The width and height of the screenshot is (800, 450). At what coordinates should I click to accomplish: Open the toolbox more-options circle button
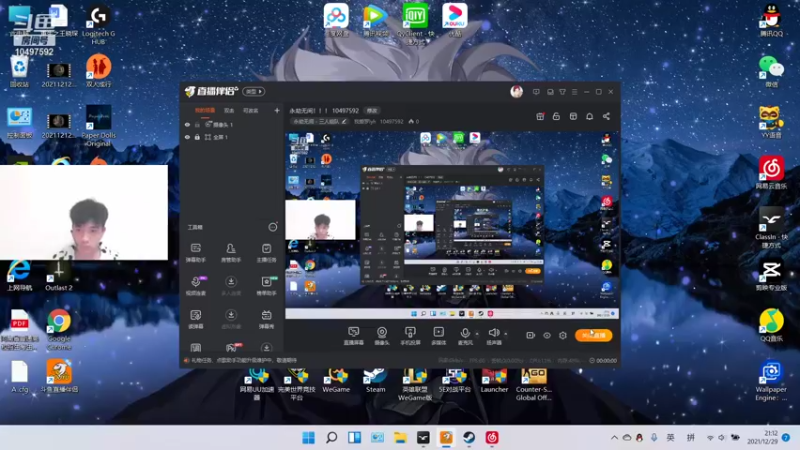click(x=272, y=227)
